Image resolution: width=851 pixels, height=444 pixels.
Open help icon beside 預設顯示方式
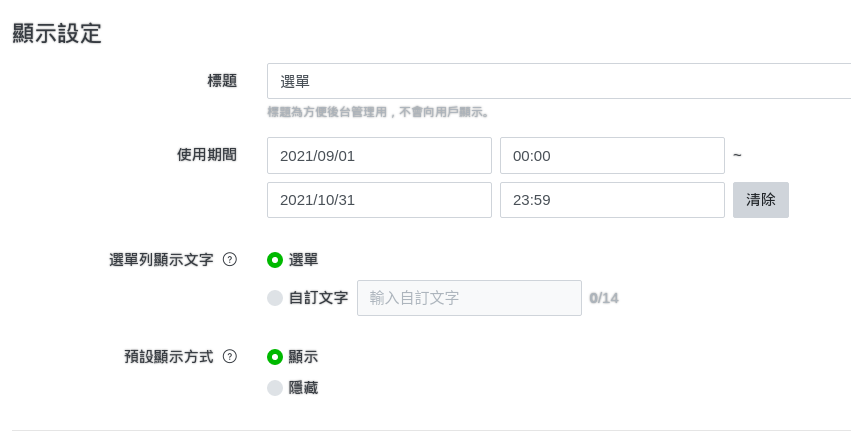click(230, 356)
